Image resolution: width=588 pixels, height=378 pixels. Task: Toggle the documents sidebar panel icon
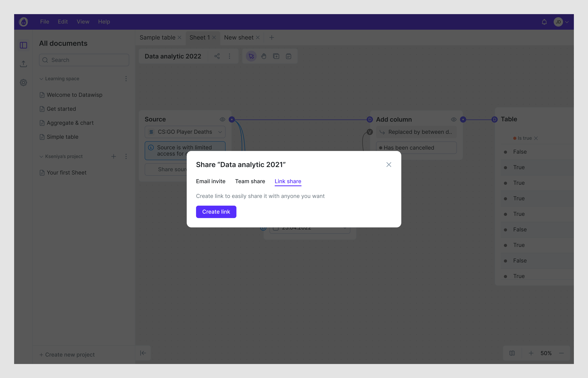pyautogui.click(x=23, y=45)
